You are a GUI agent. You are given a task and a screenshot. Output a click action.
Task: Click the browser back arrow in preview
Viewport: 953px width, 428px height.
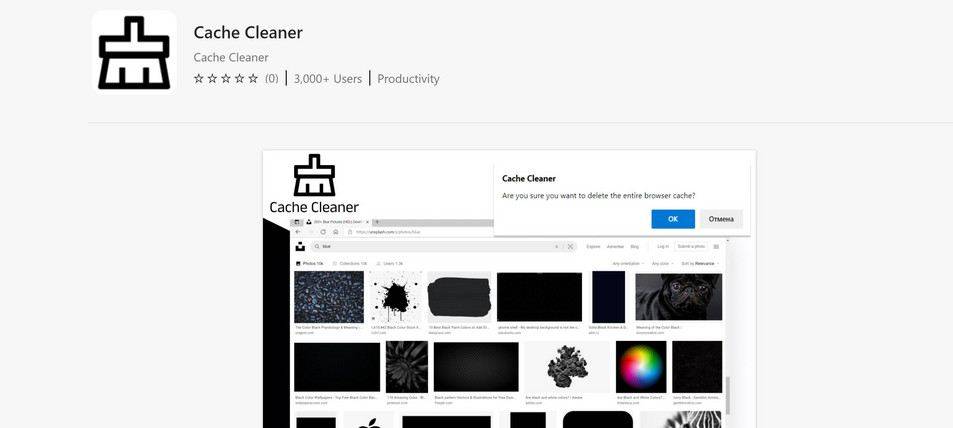point(298,232)
